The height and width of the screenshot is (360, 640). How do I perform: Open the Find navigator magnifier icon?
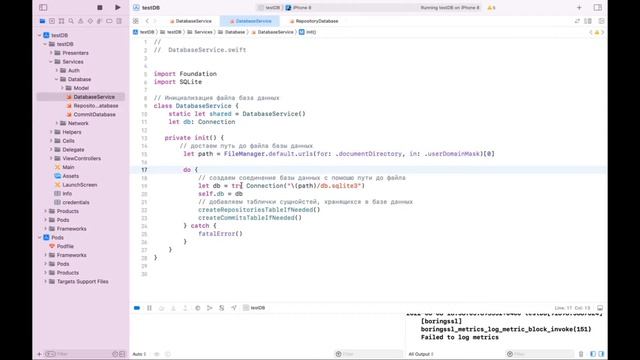(x=71, y=21)
